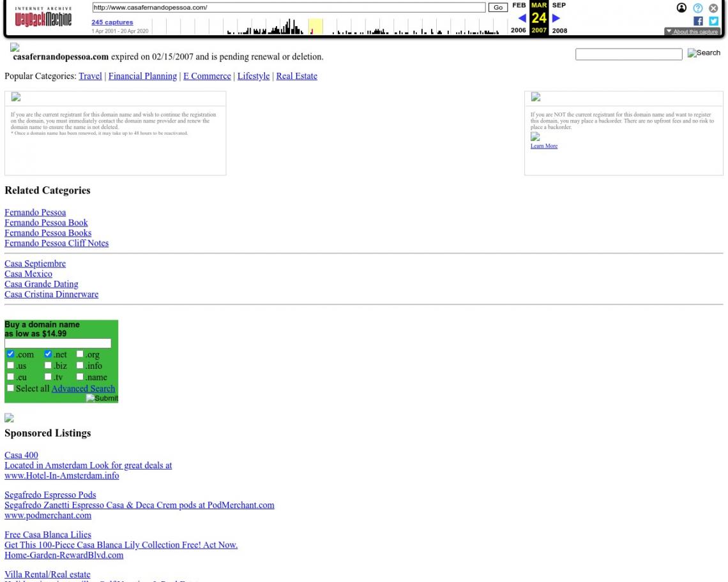Go to next capture arrow
728x582 pixels.
(x=556, y=18)
